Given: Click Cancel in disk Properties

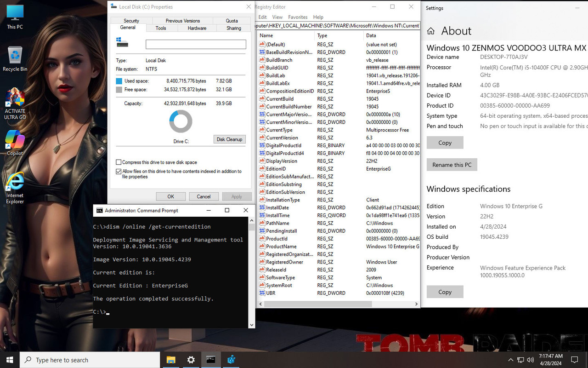Looking at the screenshot, I should click(204, 196).
